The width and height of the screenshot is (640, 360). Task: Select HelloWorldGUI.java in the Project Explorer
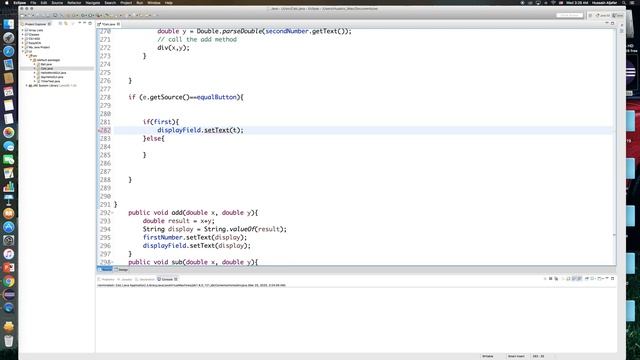pos(53,73)
